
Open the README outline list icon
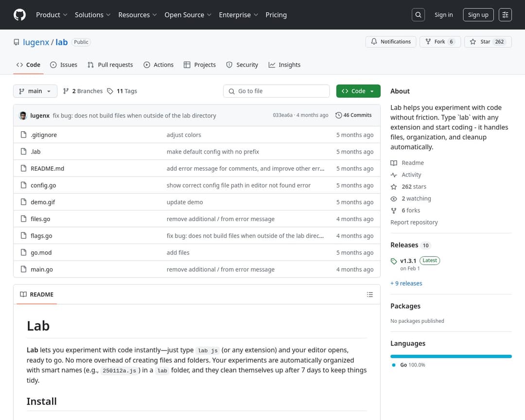point(369,295)
